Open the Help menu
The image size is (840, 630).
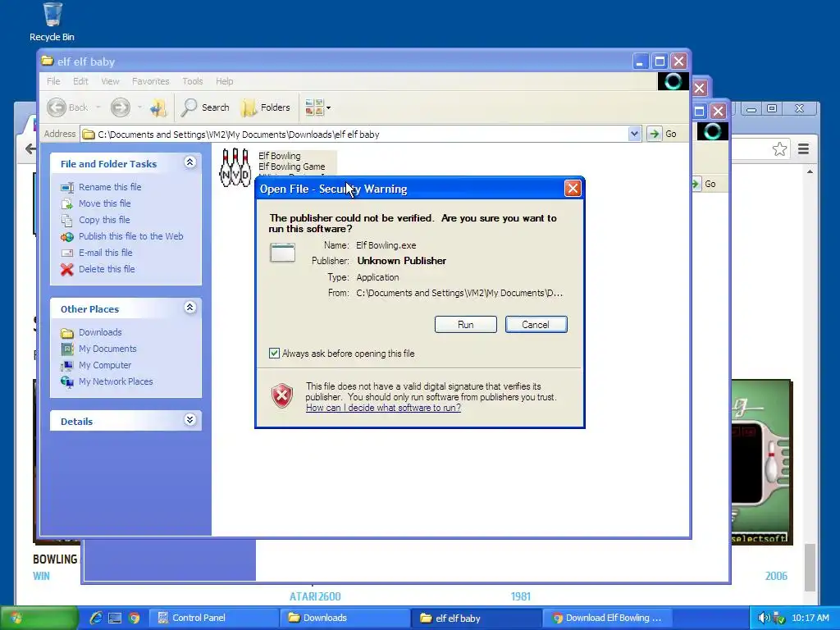point(225,81)
